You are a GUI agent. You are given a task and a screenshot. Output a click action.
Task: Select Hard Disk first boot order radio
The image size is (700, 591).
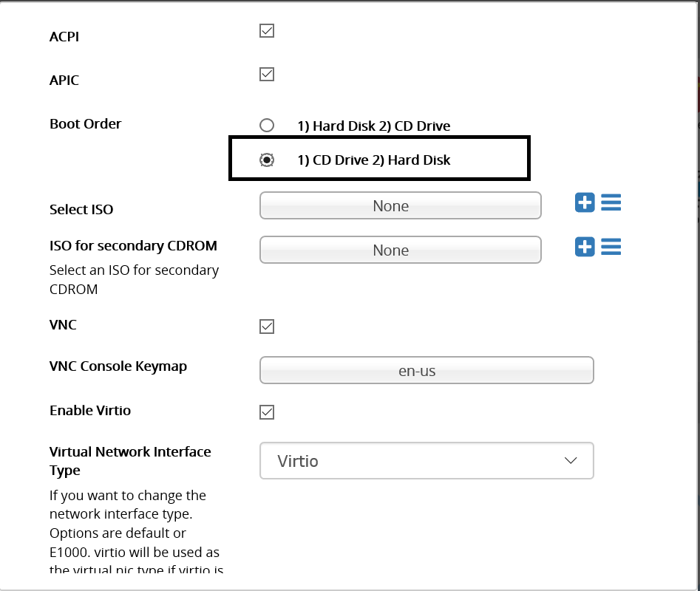(267, 126)
